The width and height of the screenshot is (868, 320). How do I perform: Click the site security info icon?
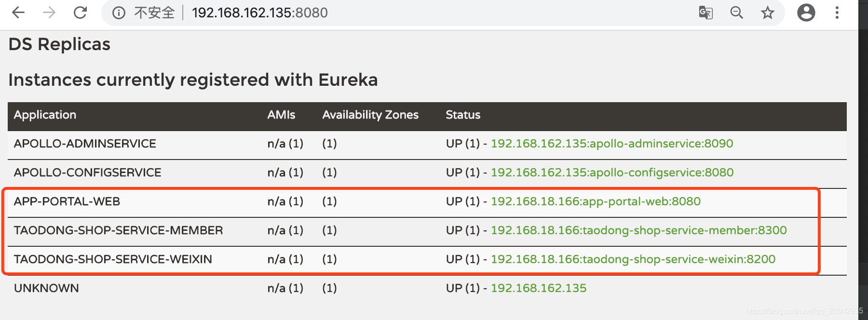point(119,13)
